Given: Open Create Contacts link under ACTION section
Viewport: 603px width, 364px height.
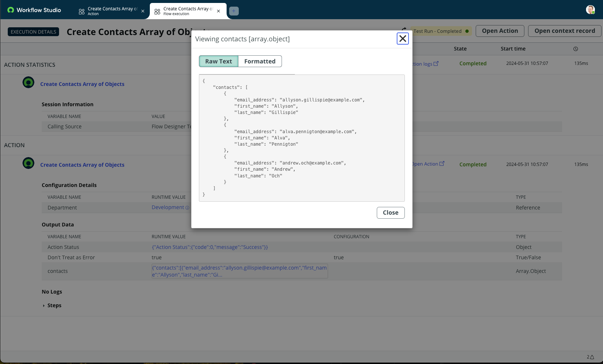Looking at the screenshot, I should [82, 165].
